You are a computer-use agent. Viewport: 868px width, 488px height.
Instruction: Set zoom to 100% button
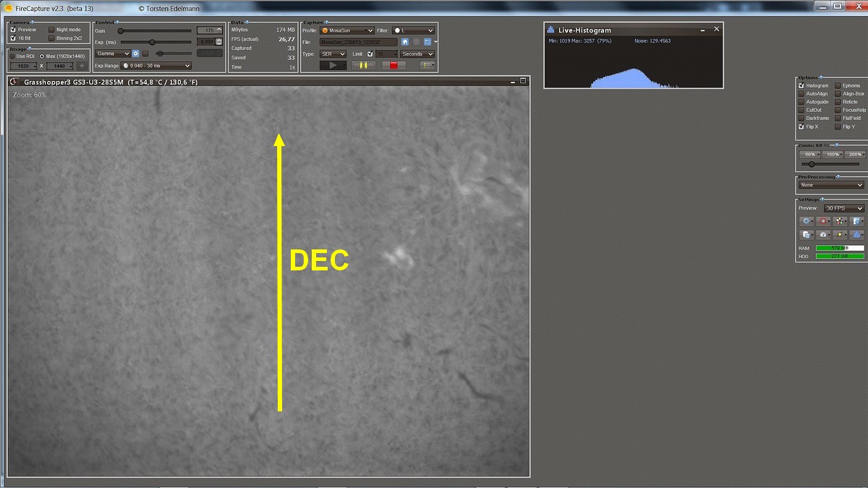click(x=833, y=155)
